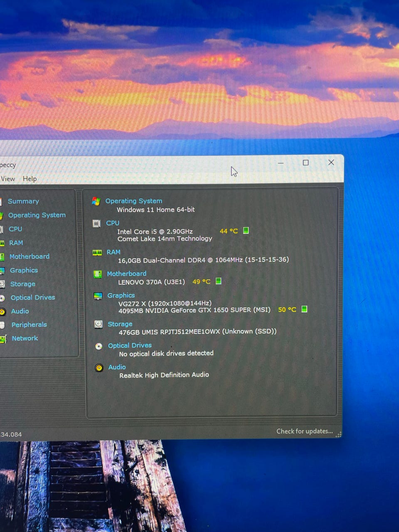
Task: Click the Audio speaker icon in sidebar
Action: 2,312
